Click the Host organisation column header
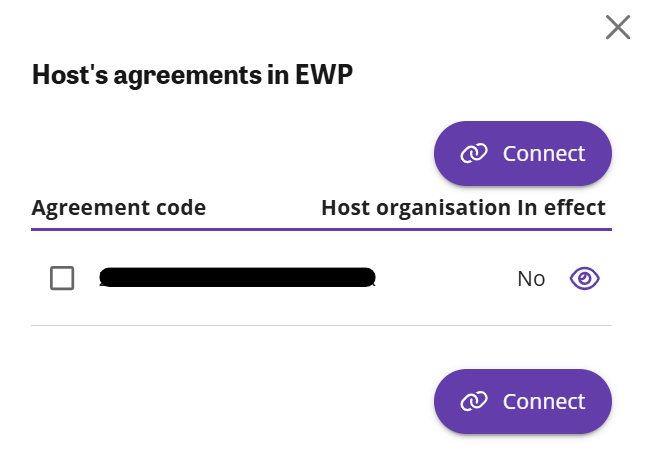 (415, 208)
